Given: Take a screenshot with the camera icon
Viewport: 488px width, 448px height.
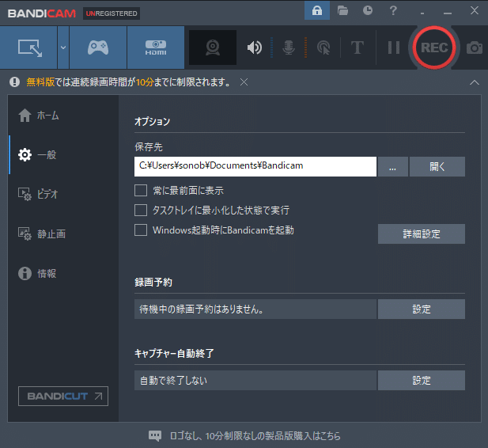Looking at the screenshot, I should tap(475, 47).
